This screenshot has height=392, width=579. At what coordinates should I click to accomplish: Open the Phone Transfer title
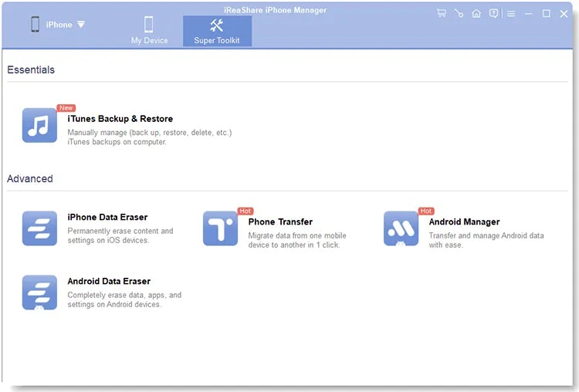pyautogui.click(x=280, y=221)
